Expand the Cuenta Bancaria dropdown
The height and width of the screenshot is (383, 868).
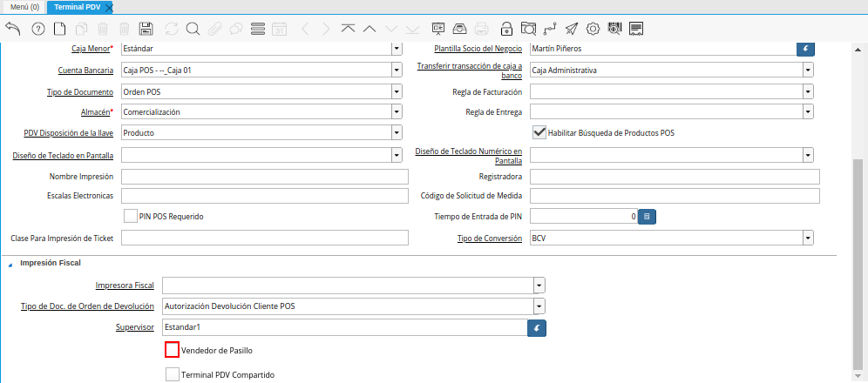click(397, 71)
